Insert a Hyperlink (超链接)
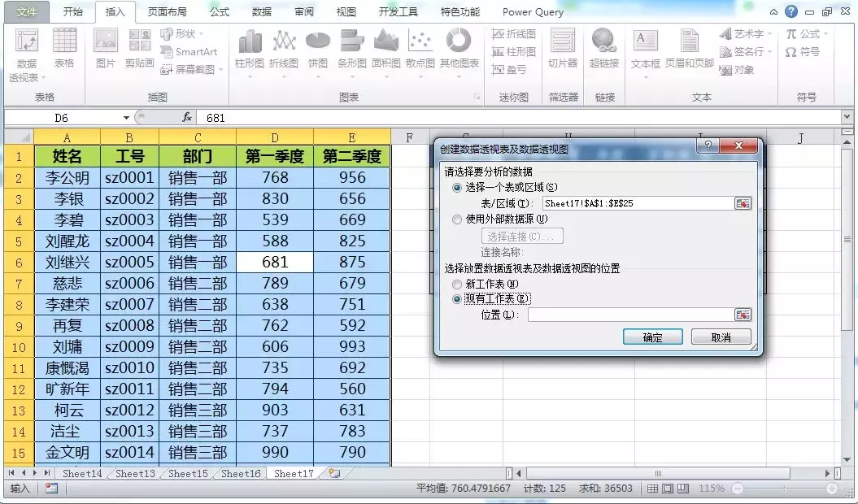 pyautogui.click(x=604, y=48)
